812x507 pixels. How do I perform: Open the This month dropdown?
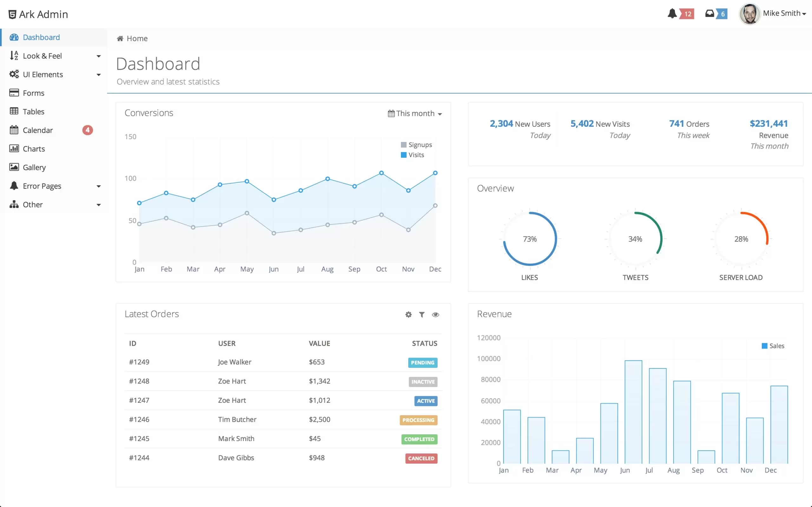click(415, 114)
